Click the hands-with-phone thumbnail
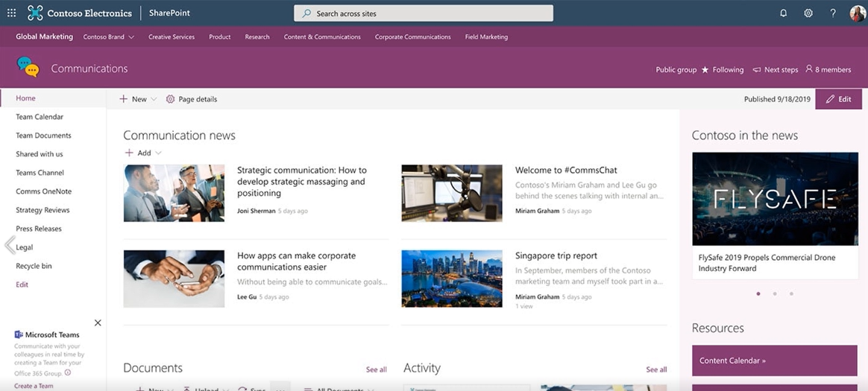868x391 pixels. pos(174,279)
